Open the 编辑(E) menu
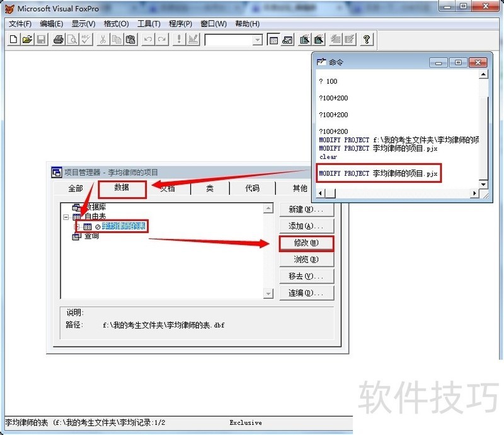Image resolution: width=504 pixels, height=435 pixels. tap(52, 24)
